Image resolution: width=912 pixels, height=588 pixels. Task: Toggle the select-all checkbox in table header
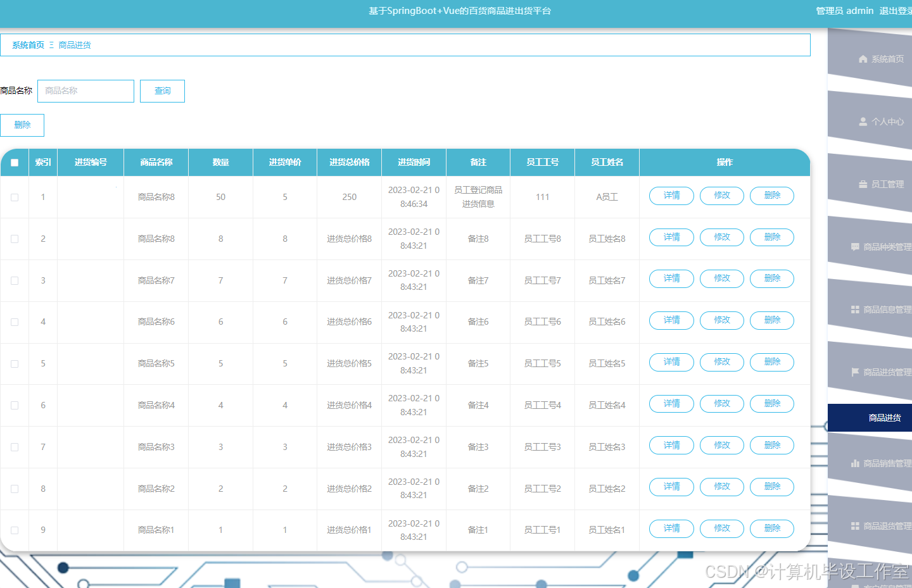pyautogui.click(x=15, y=163)
